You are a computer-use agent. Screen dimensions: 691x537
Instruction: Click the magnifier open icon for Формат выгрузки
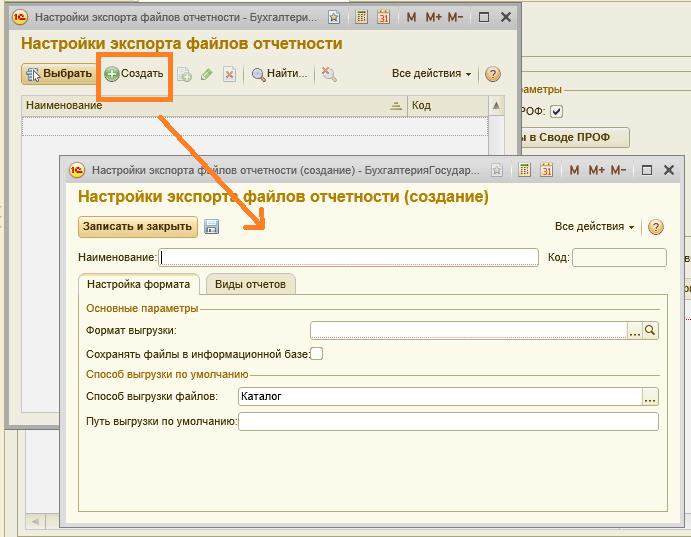tap(650, 330)
